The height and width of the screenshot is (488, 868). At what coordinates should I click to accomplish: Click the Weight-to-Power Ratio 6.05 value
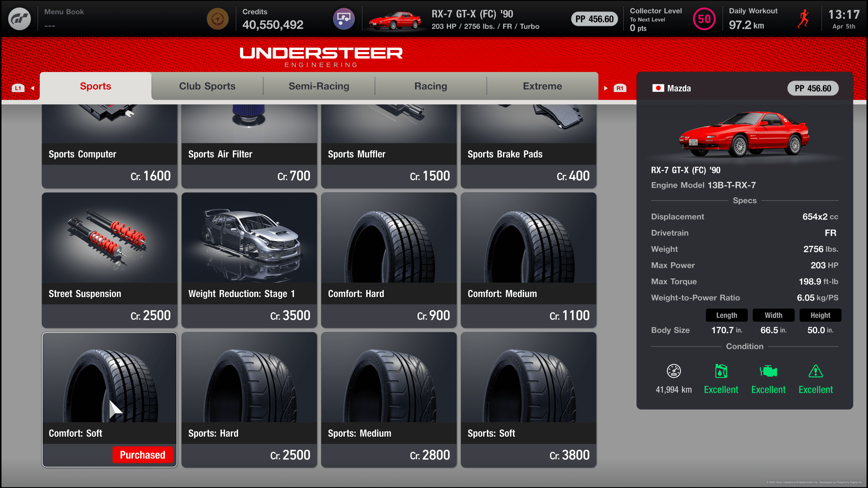817,298
